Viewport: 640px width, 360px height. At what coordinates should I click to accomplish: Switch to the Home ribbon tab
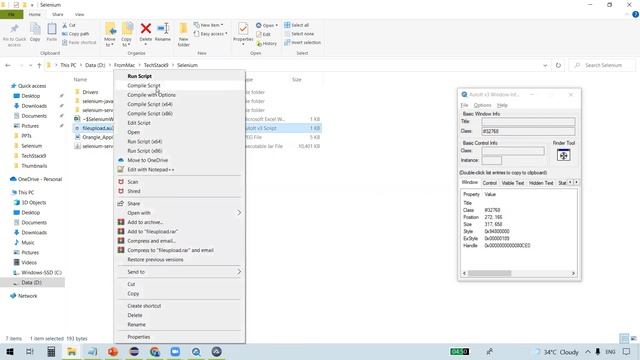click(35, 14)
